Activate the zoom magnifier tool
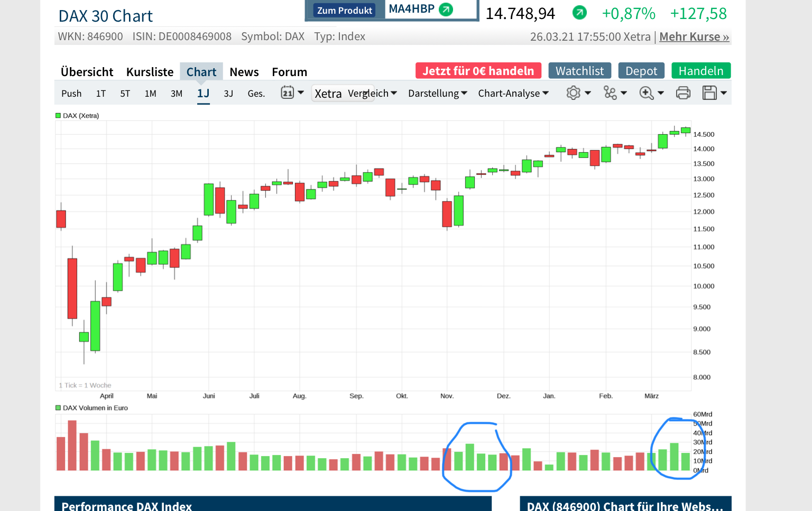This screenshot has height=511, width=812. [646, 92]
